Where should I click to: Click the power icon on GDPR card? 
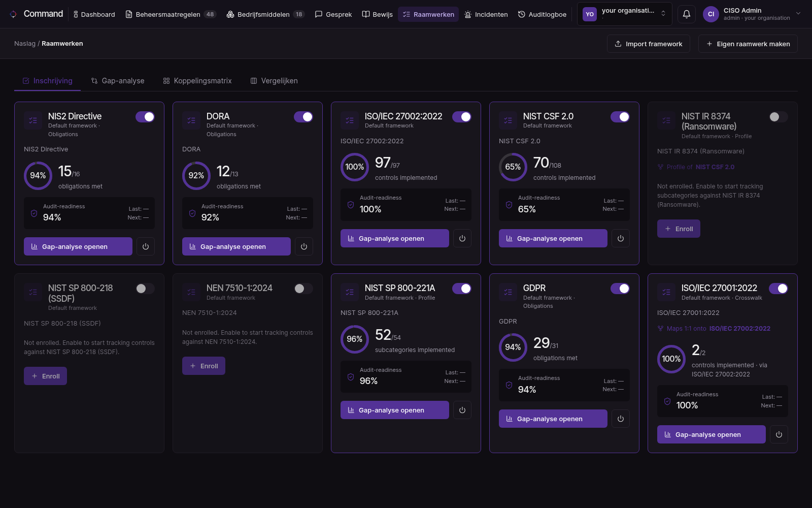tap(621, 419)
